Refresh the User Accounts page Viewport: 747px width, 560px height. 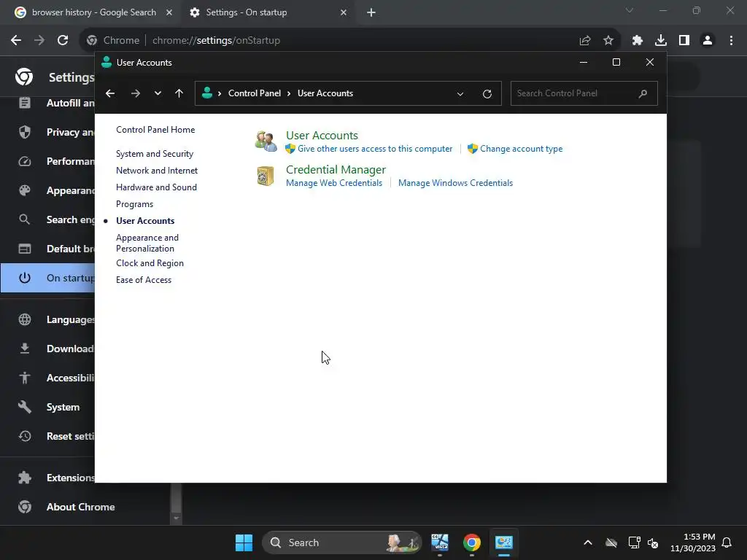click(487, 94)
